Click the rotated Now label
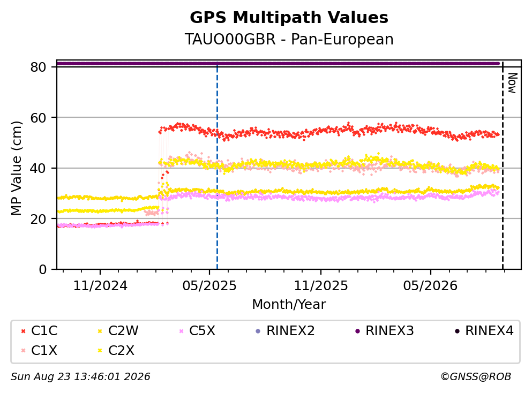532x393 pixels. pyautogui.click(x=512, y=83)
